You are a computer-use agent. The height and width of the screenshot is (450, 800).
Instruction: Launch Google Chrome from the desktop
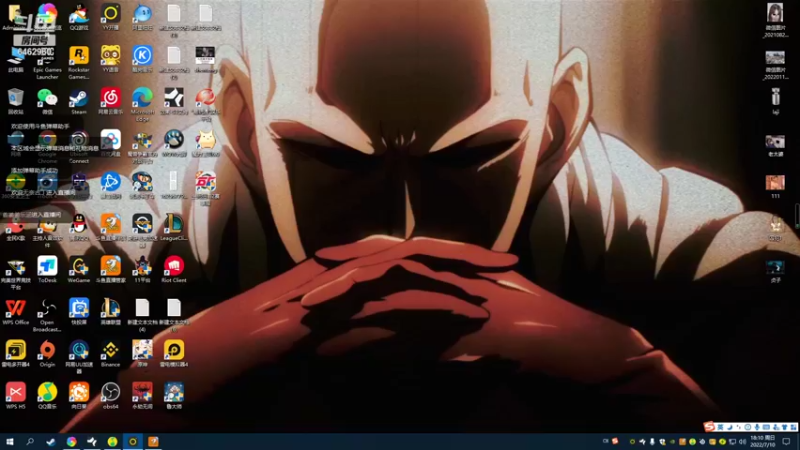[x=47, y=139]
